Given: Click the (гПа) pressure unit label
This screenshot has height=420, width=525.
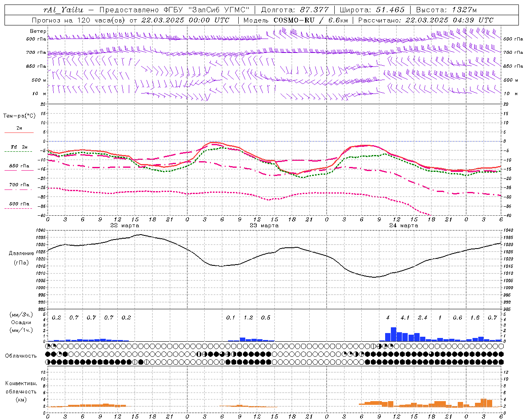Looking at the screenshot, I should tap(21, 263).
